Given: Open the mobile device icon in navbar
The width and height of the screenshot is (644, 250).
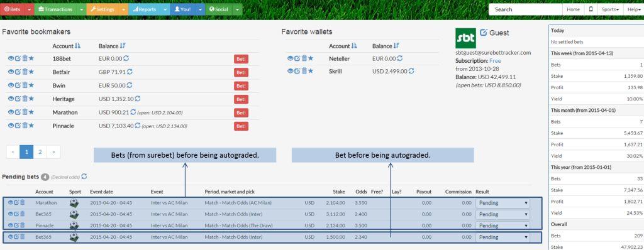Looking at the screenshot, I should coord(591,9).
